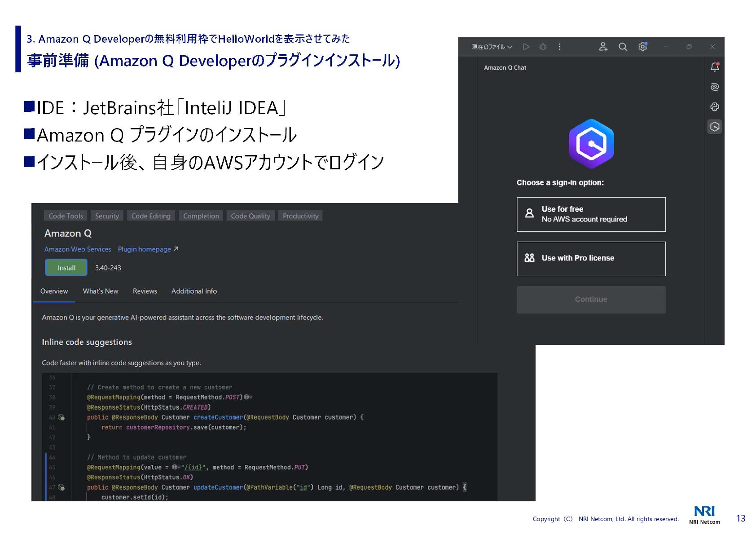The width and height of the screenshot is (756, 535).
Task: Click the Run play icon
Action: (526, 47)
